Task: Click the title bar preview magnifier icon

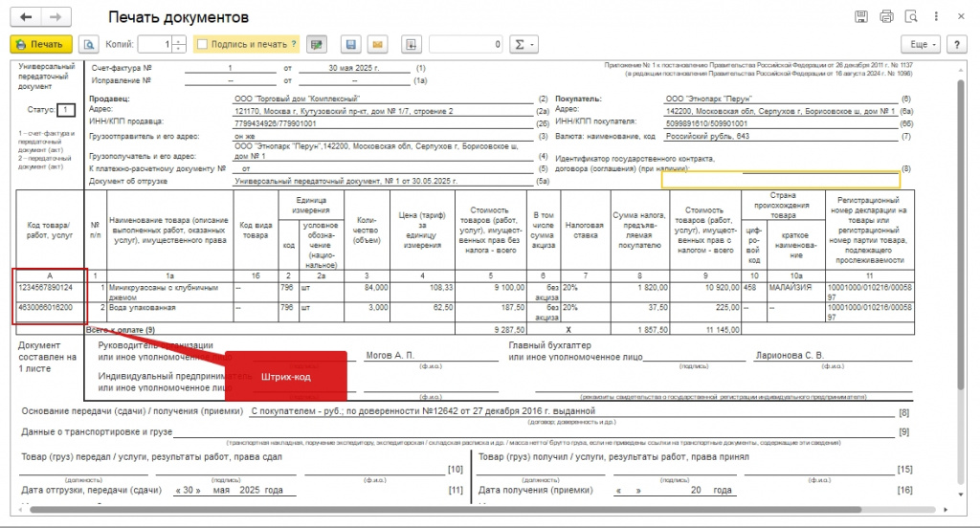Action: pos(911,17)
